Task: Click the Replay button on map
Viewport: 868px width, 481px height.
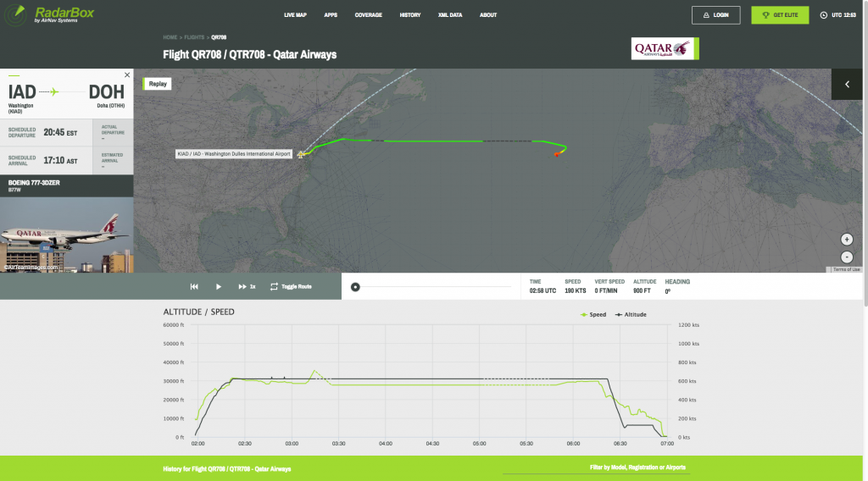Action: coord(157,84)
